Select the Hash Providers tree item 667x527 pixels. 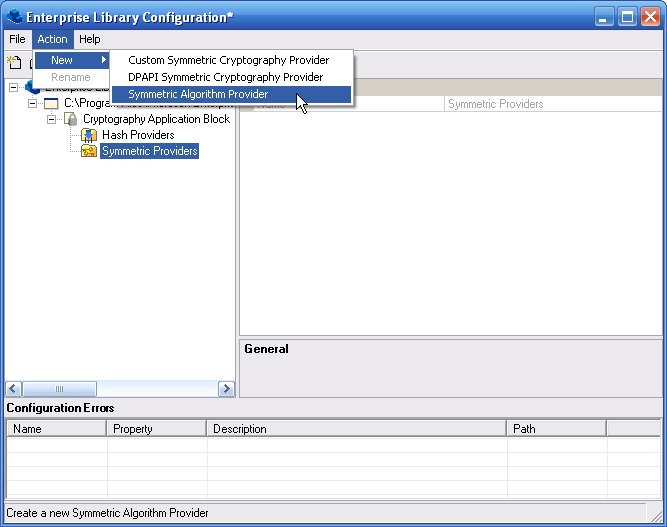click(138, 135)
